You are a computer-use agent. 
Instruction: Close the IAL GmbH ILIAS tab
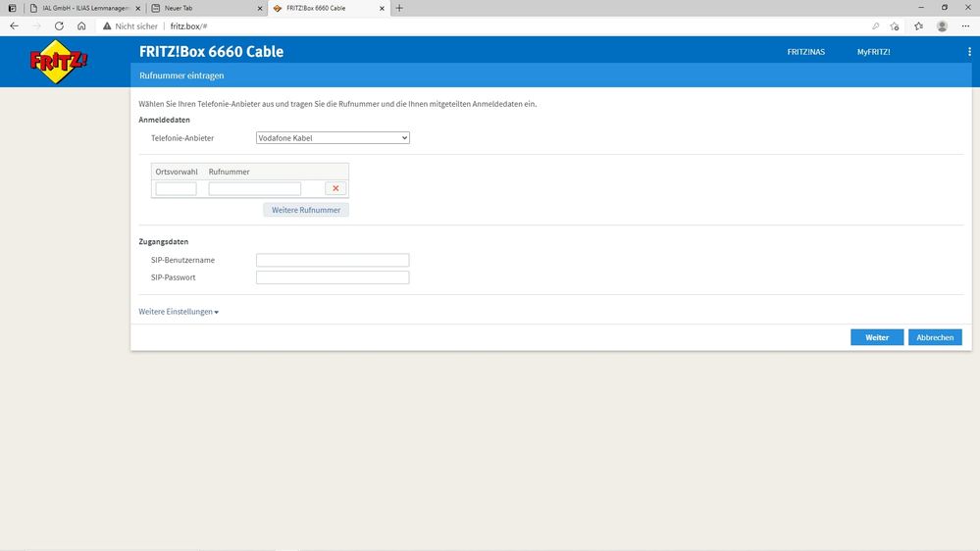click(x=138, y=8)
